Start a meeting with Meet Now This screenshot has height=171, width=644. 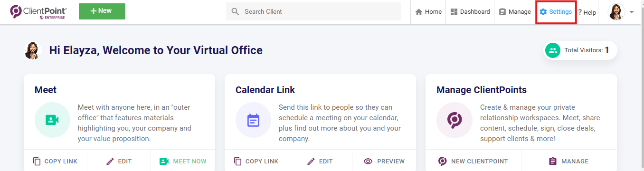183,161
